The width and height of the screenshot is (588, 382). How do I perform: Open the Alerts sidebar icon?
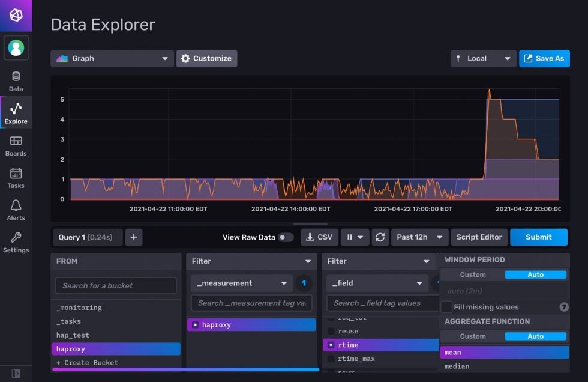coord(16,209)
